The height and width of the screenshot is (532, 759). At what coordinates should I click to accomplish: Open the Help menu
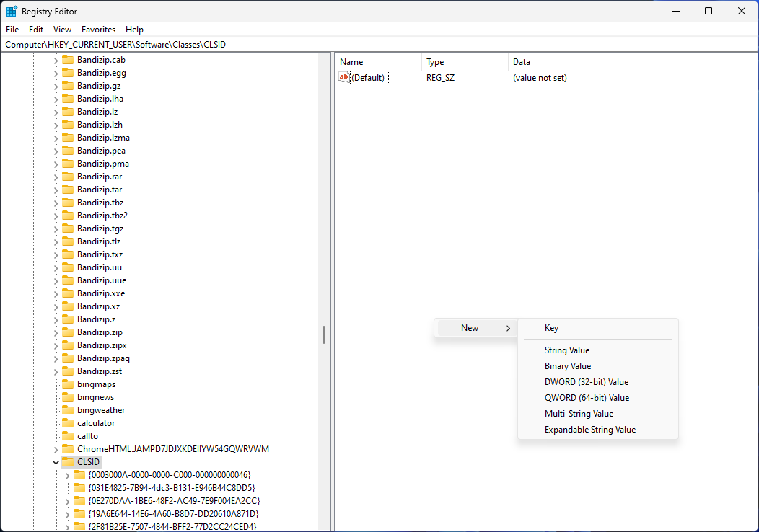click(x=134, y=30)
